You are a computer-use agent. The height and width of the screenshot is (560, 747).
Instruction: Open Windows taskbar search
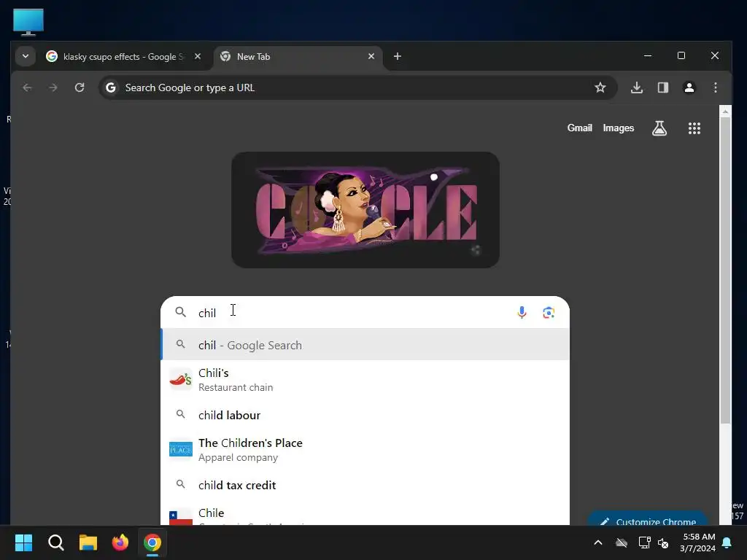[55, 542]
